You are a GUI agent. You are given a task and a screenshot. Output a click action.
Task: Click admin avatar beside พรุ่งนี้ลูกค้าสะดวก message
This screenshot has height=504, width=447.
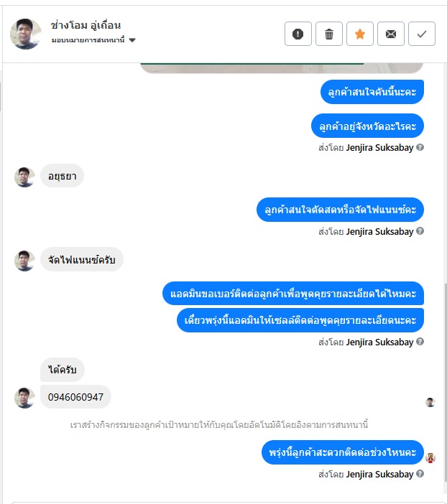(430, 457)
